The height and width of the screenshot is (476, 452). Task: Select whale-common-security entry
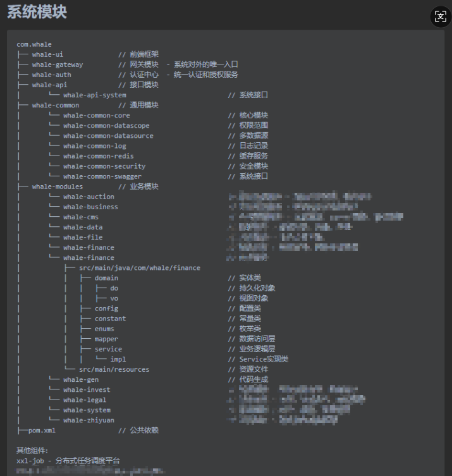pyautogui.click(x=104, y=166)
